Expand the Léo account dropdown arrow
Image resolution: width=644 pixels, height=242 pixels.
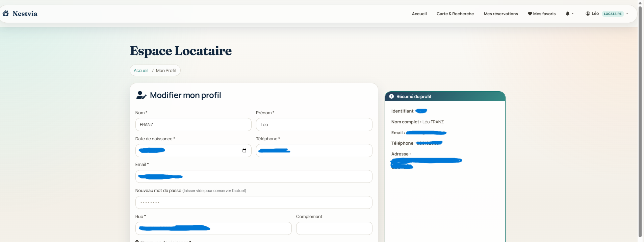[627, 14]
